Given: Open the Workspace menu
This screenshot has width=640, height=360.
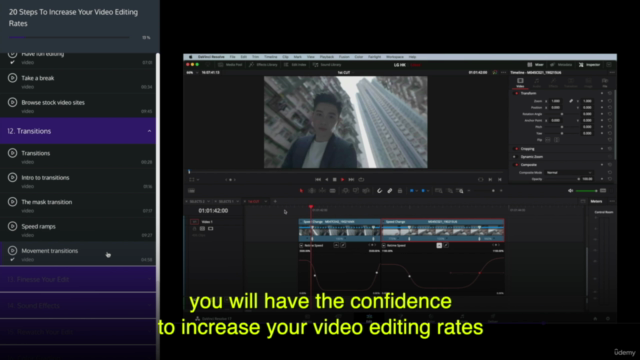Looking at the screenshot, I should tap(395, 57).
